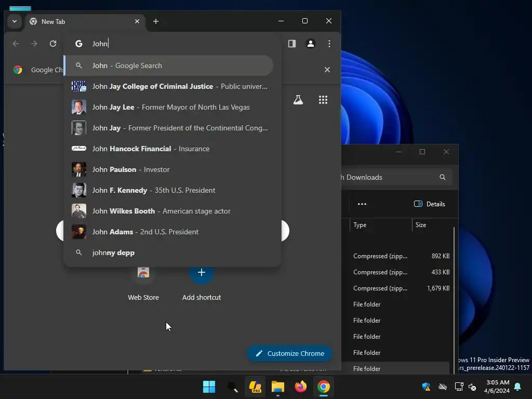Click Customize Chrome button

point(289,353)
